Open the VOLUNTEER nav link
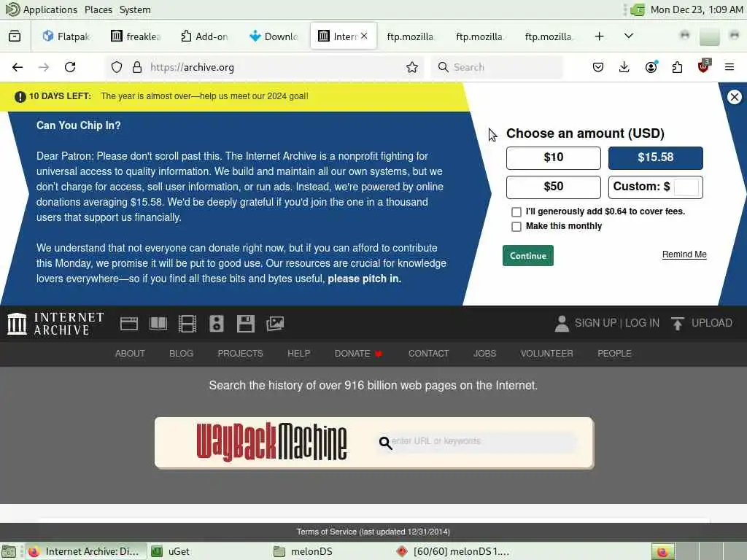 546,354
